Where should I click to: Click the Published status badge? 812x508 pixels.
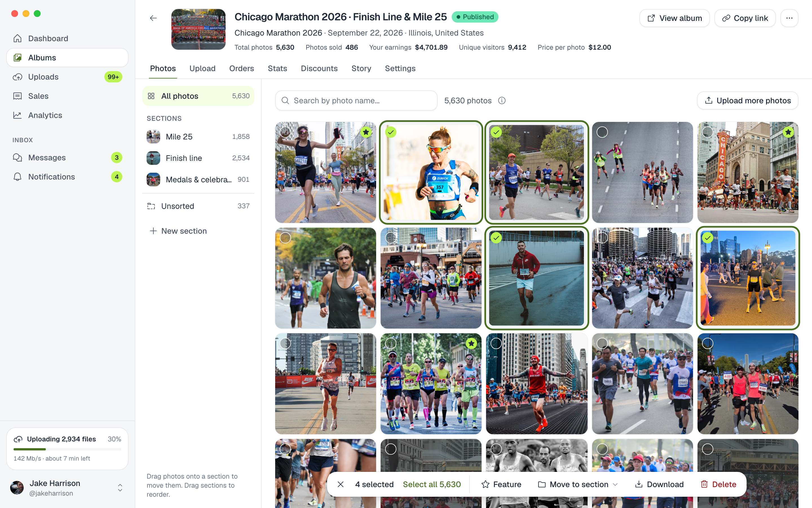[x=475, y=17]
